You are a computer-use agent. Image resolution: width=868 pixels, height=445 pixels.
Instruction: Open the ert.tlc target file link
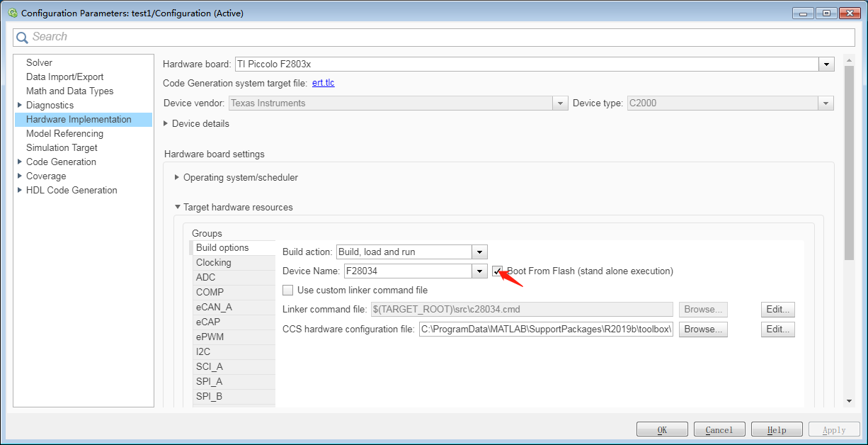(x=323, y=83)
